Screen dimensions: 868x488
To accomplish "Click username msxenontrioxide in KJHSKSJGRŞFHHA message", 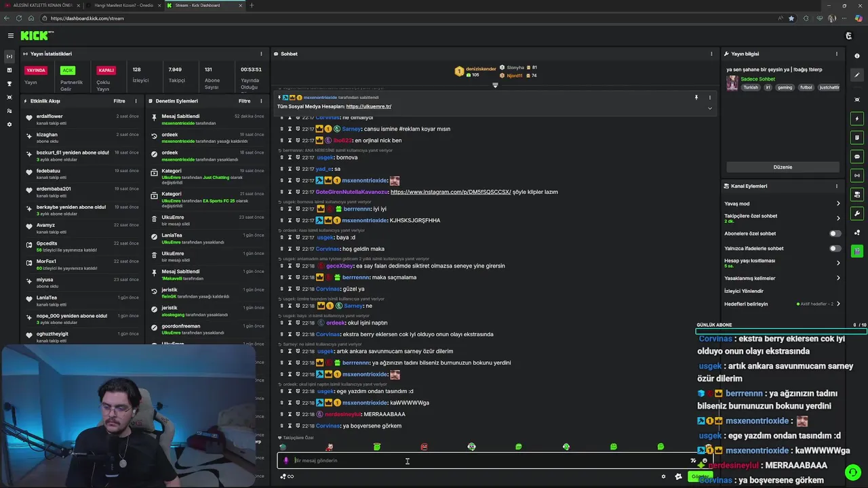I will (364, 220).
